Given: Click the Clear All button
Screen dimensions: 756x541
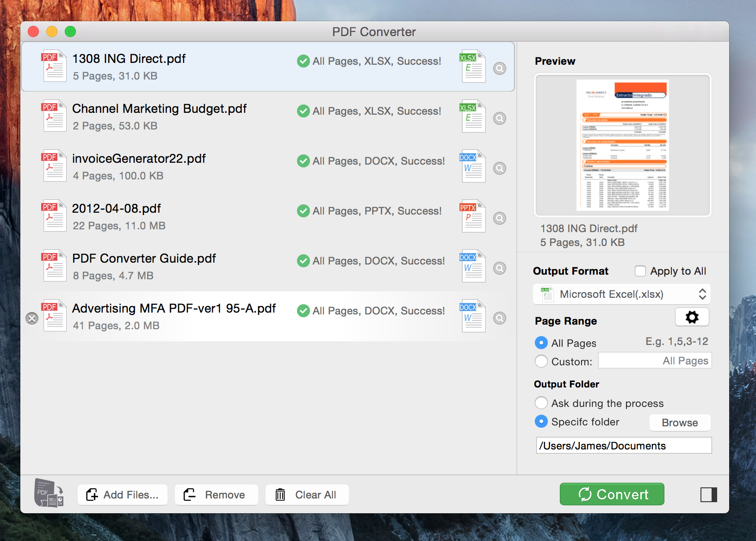Looking at the screenshot, I should [x=307, y=495].
